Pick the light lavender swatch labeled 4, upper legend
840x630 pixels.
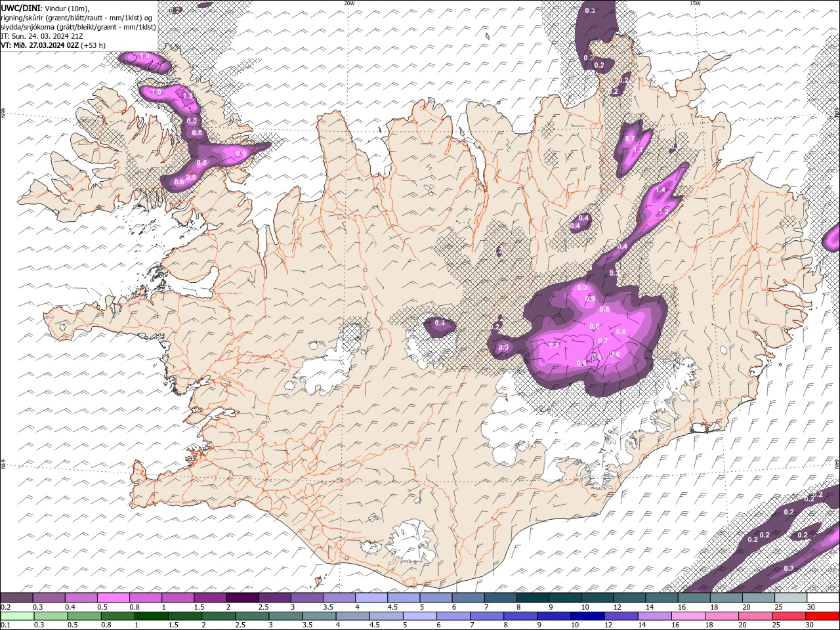tap(371, 598)
